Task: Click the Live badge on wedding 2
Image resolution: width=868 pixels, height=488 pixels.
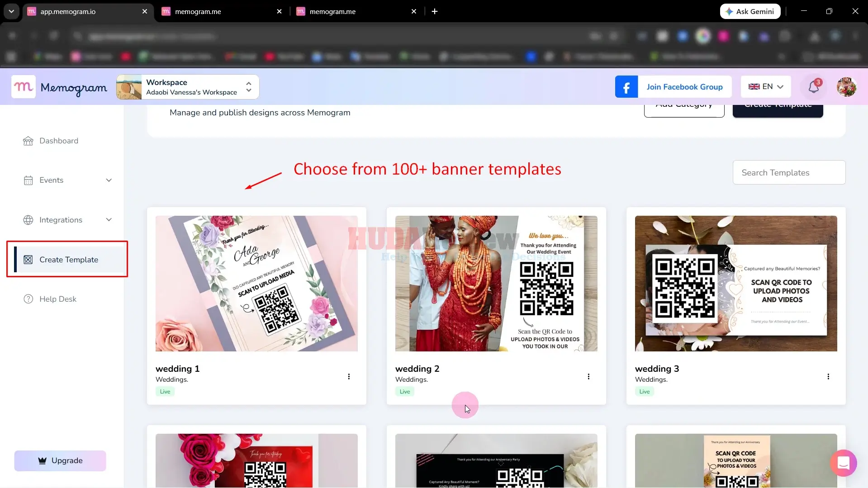Action: coord(405,392)
